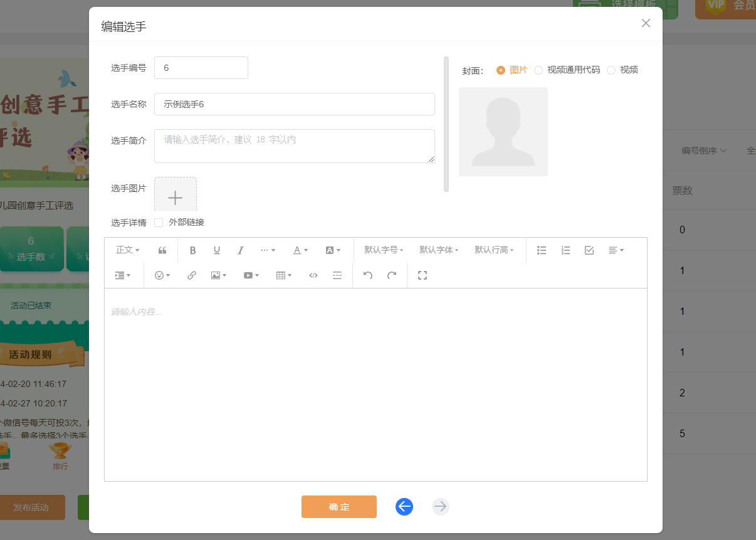The width and height of the screenshot is (756, 540).
Task: Apply underline formatting in editor
Action: (x=217, y=250)
